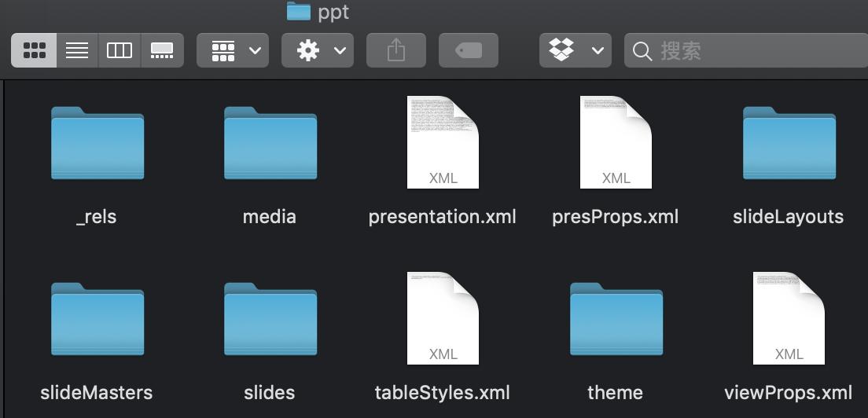Viewport: 868px width, 418px height.
Task: Select the slideLayouts folder icon
Action: [x=789, y=143]
